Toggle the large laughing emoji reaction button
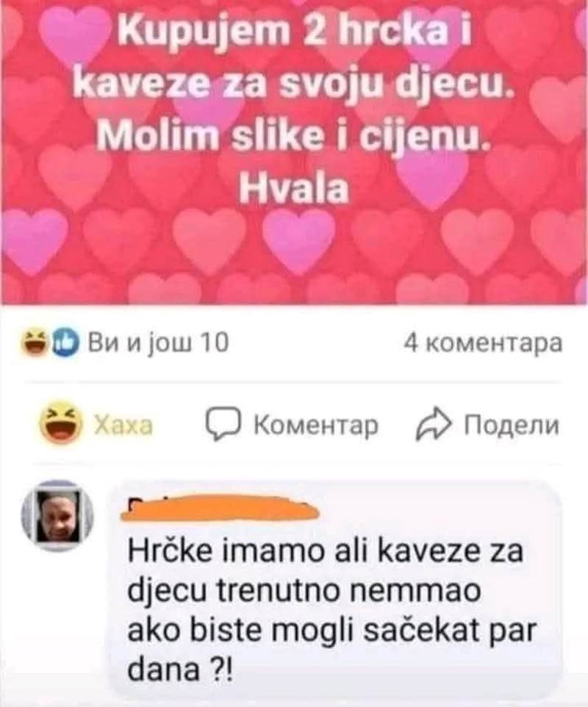The height and width of the screenshot is (707, 588). click(60, 424)
